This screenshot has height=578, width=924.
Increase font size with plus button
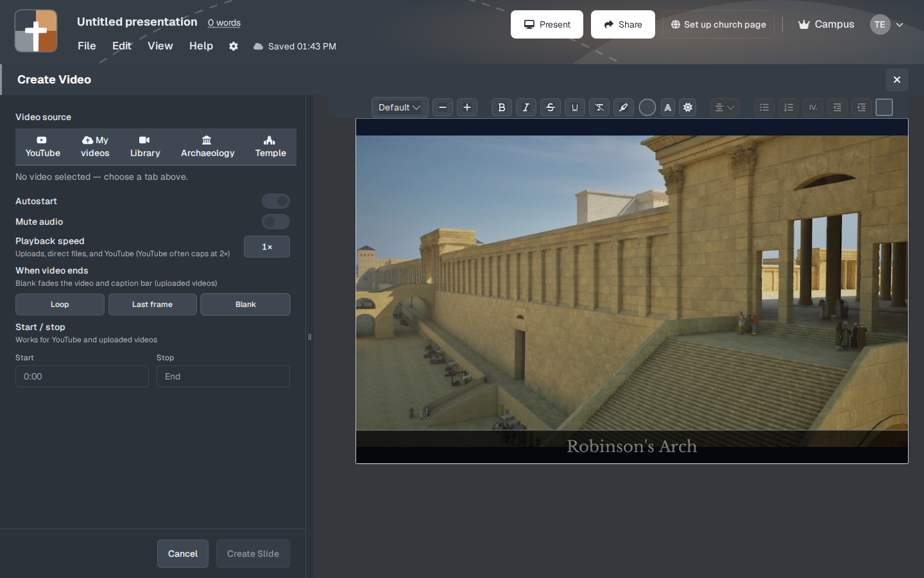467,107
